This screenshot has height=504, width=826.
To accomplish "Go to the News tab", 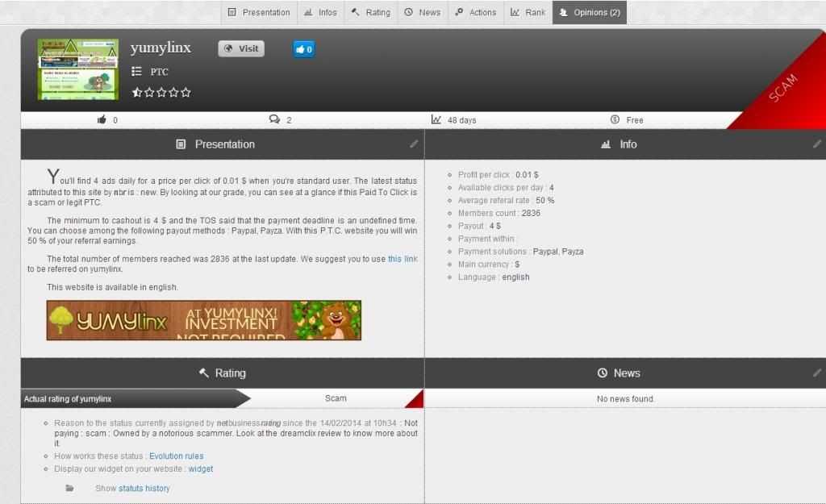I will coord(423,12).
